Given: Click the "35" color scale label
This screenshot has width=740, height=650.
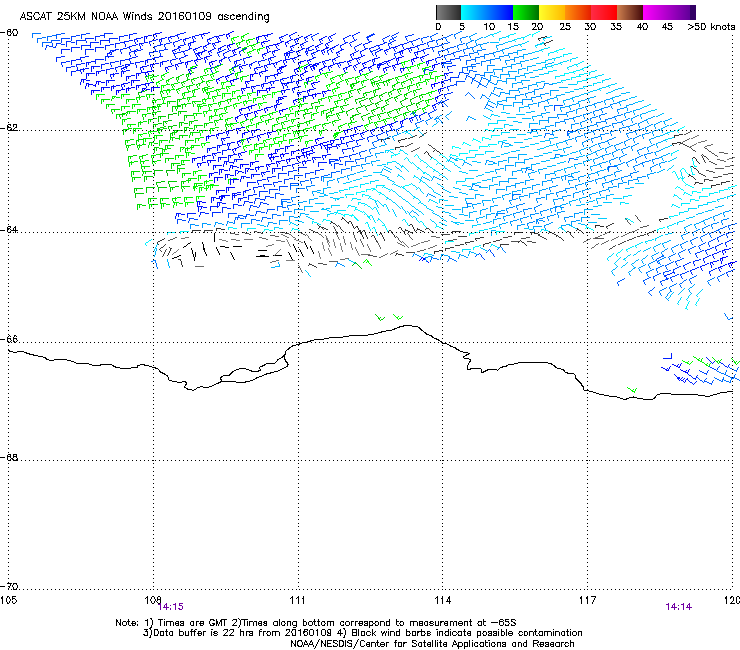Looking at the screenshot, I should pos(616,27).
